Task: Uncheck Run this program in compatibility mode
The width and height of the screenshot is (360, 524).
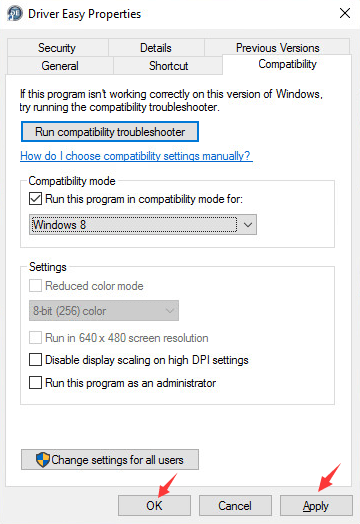Action: (35, 199)
